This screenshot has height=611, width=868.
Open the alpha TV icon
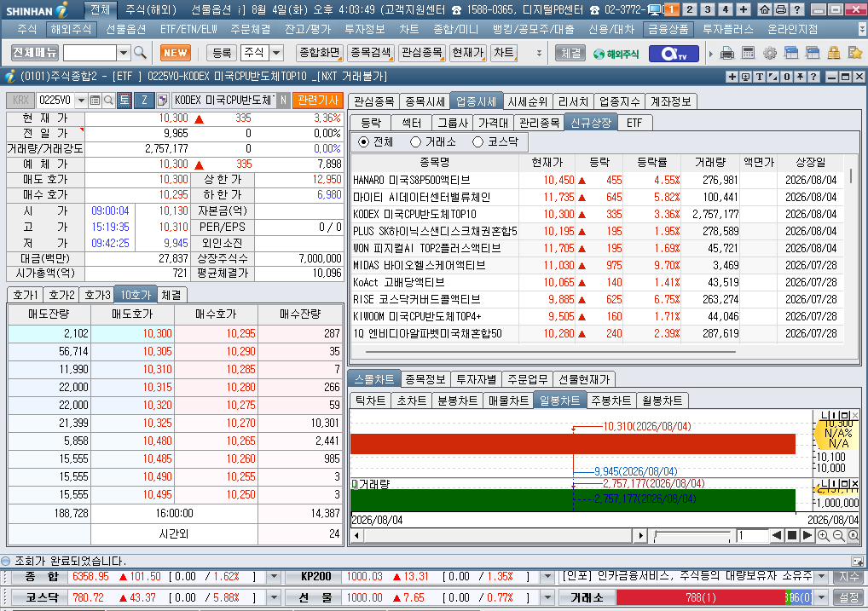click(673, 54)
